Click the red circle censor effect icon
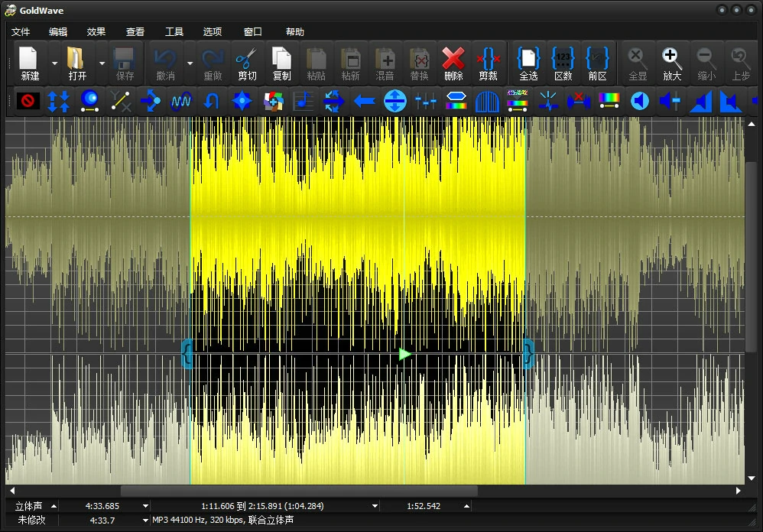The image size is (763, 532). 28,101
